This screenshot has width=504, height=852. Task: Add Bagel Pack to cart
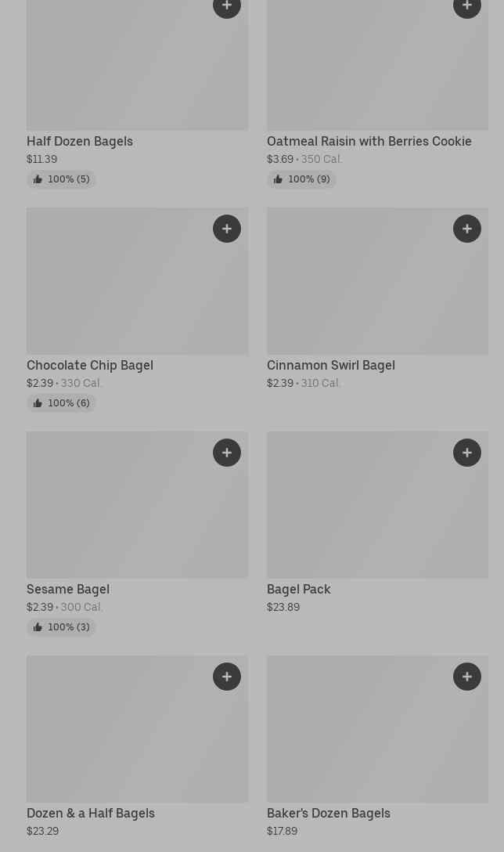click(x=467, y=453)
